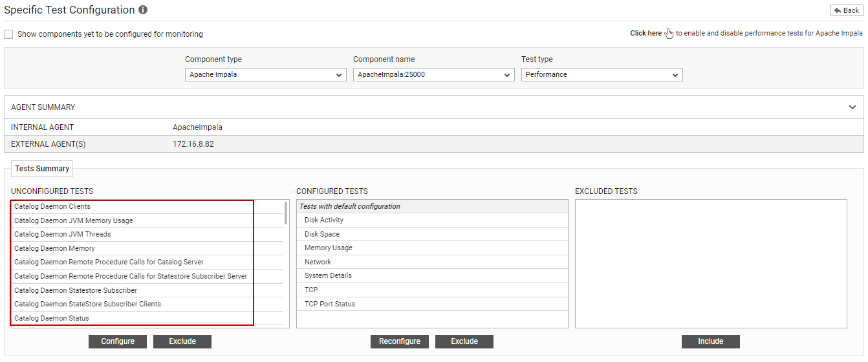
Task: Open the Test type dropdown
Action: [602, 75]
